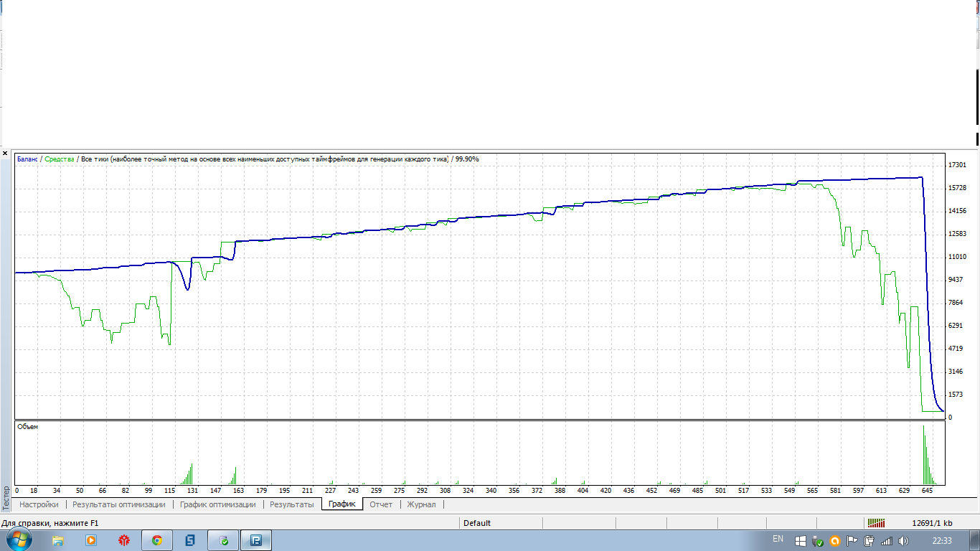Image resolution: width=980 pixels, height=551 pixels.
Task: Click the EN language indicator
Action: click(x=778, y=538)
